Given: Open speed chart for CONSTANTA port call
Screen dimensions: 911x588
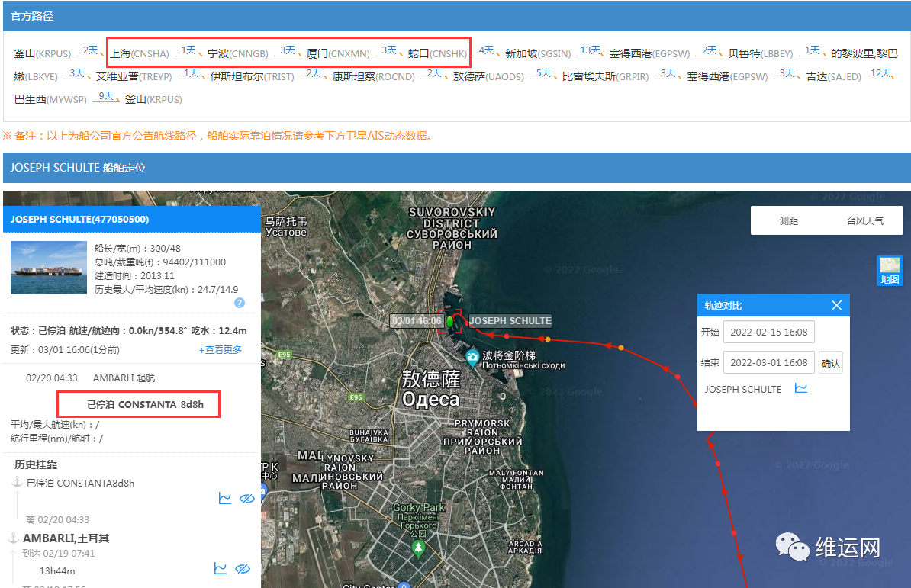Looking at the screenshot, I should click(x=225, y=498).
